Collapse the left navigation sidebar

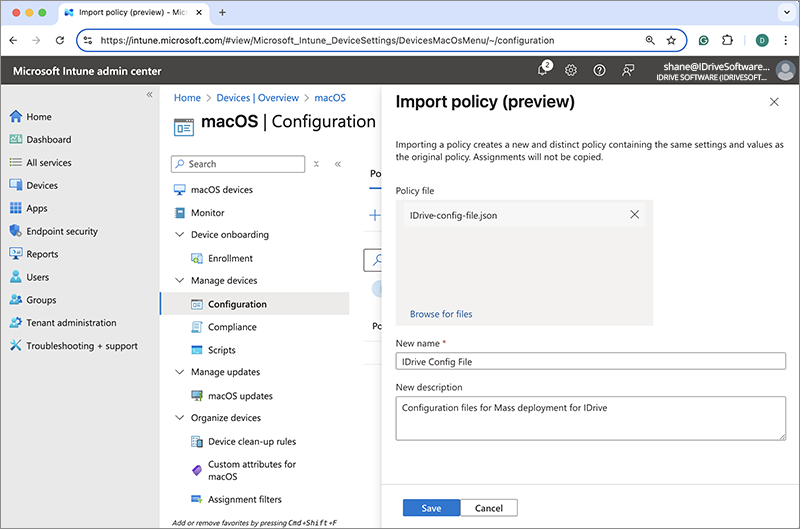pos(150,94)
